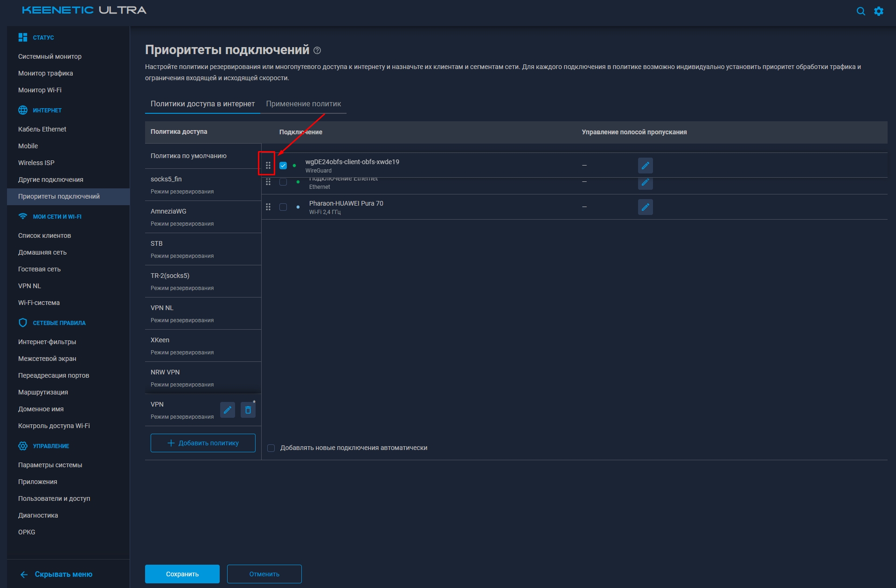Click the help question mark next to page title

[318, 50]
